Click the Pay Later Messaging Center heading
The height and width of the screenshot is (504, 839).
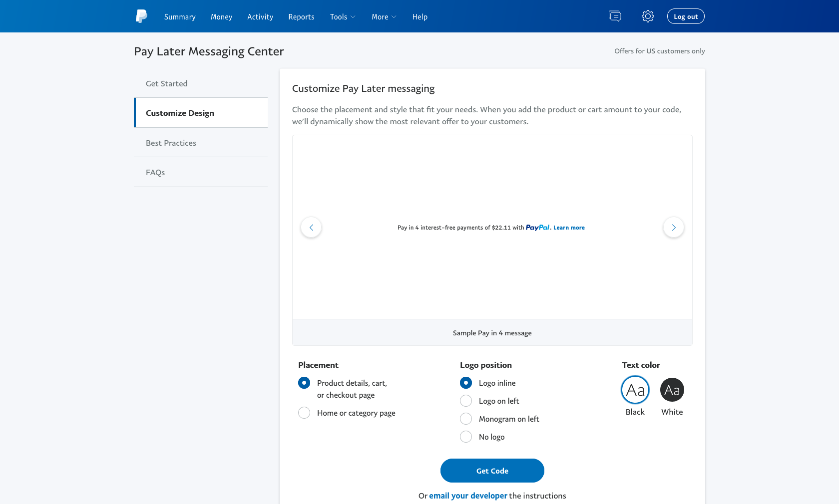209,51
